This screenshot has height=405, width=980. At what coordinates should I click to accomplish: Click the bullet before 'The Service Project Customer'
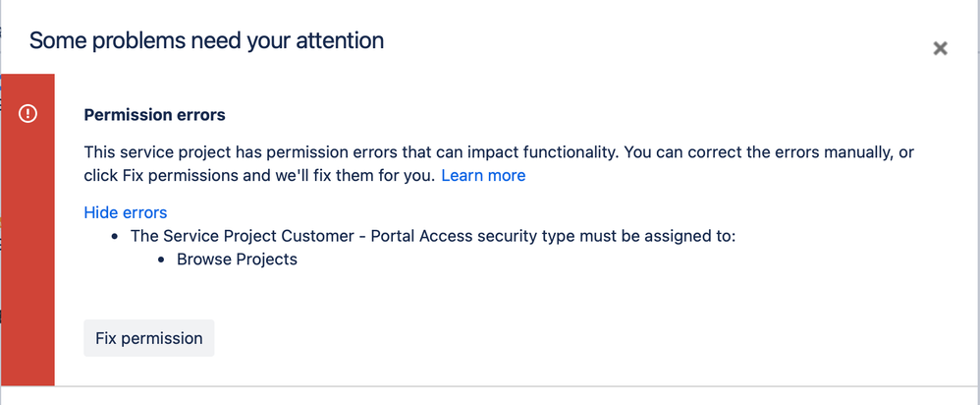114,237
